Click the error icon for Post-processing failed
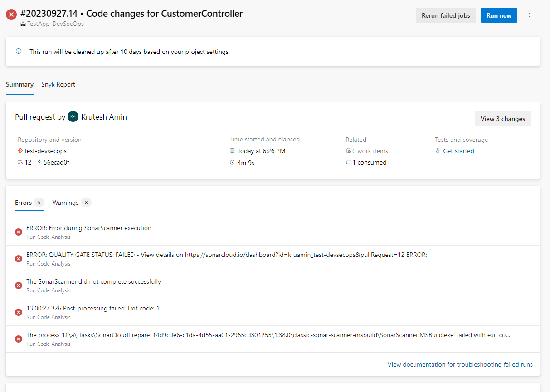 pyautogui.click(x=19, y=312)
